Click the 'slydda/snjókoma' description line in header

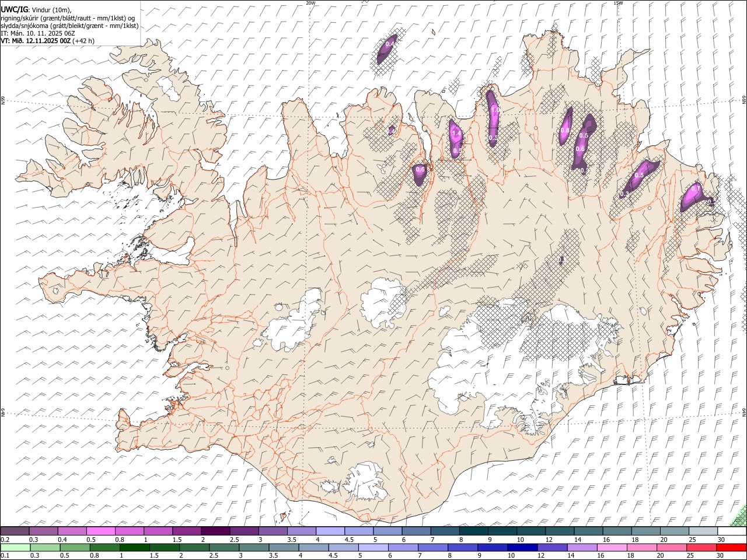pos(69,26)
